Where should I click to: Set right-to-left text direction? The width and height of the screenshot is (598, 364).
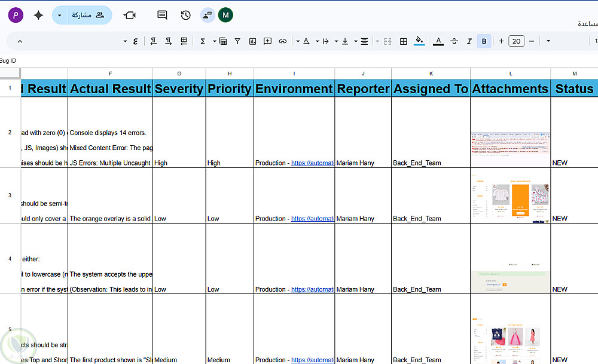pos(153,41)
